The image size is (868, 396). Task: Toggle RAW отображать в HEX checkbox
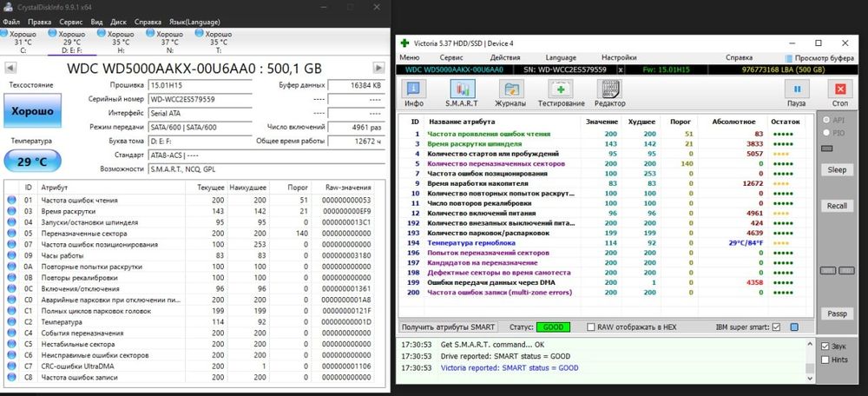coord(590,327)
